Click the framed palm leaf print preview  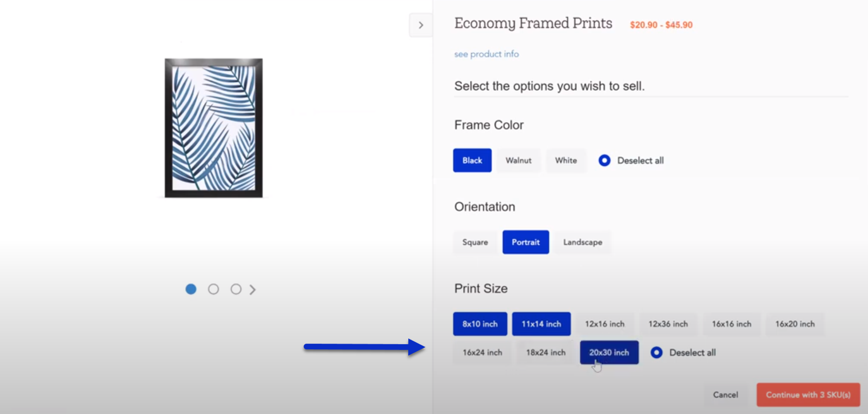click(x=214, y=128)
